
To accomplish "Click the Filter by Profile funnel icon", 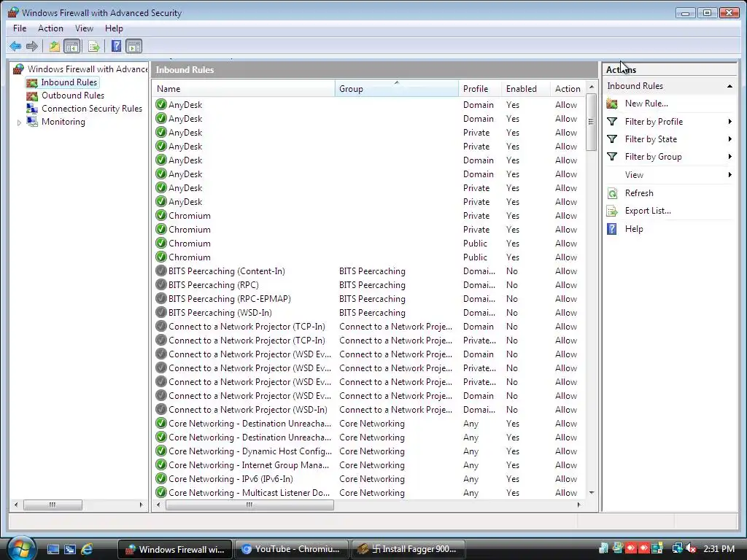I will tap(612, 122).
